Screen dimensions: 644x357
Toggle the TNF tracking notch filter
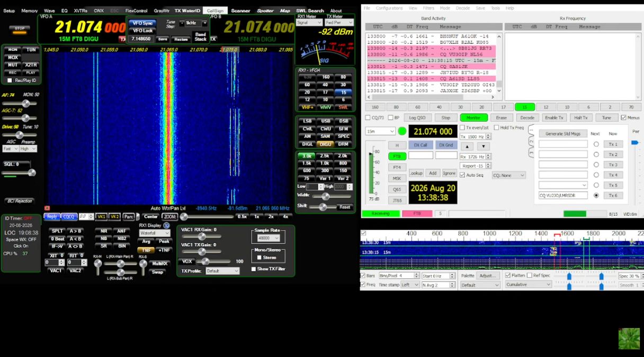tap(146, 250)
